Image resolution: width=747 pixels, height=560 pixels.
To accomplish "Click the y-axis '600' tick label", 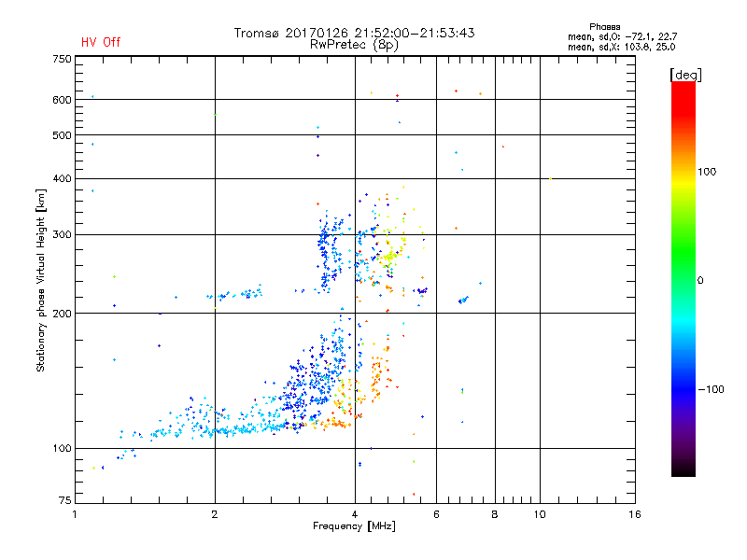I will click(62, 100).
